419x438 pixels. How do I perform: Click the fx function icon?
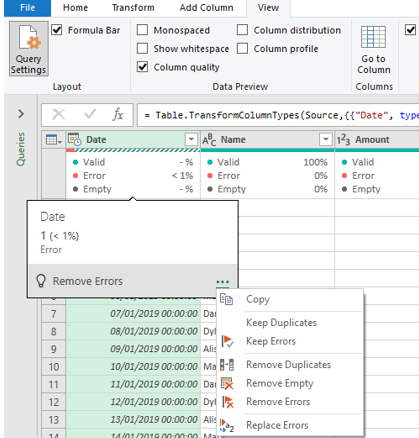(118, 115)
